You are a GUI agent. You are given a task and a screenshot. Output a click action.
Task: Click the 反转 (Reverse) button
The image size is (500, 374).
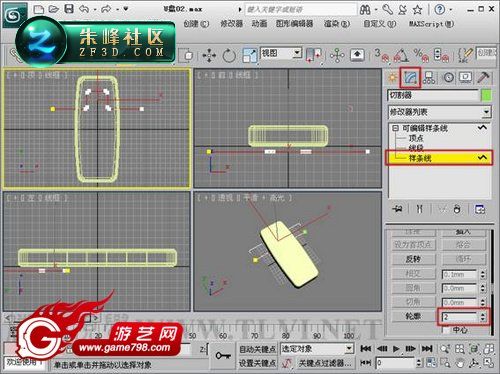[x=413, y=259]
